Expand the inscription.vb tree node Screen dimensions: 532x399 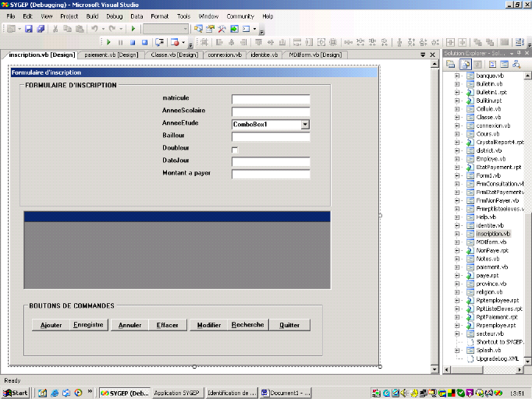(x=457, y=233)
